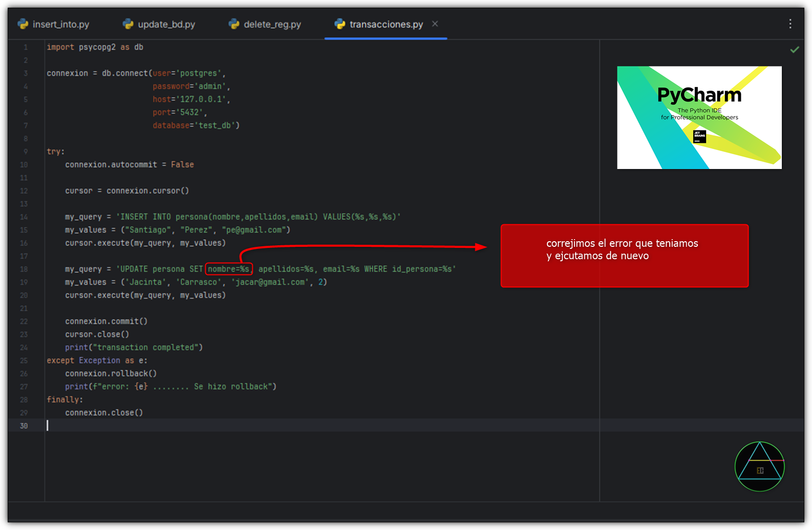
Task: Switch to the delete_reg.py tab
Action: [265, 24]
